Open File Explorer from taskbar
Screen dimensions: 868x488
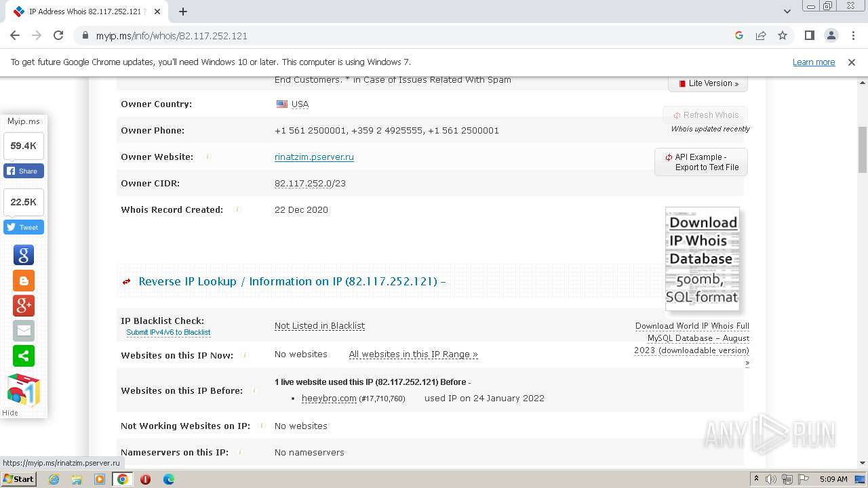[77, 479]
